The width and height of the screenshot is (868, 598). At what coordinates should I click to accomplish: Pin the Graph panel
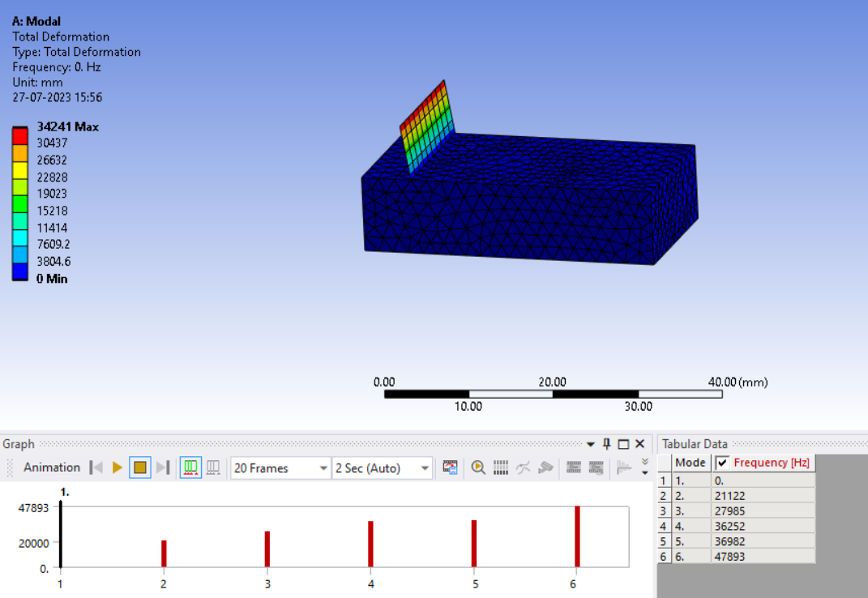(x=607, y=444)
